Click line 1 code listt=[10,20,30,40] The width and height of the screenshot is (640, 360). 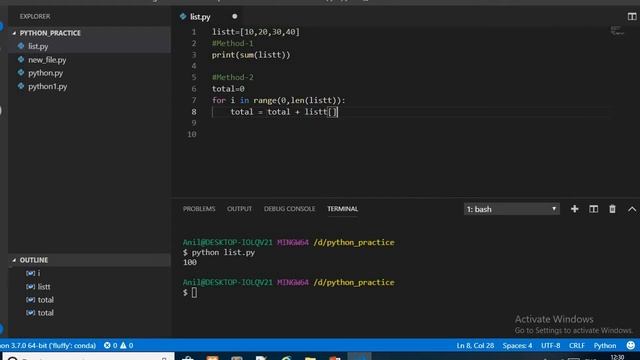click(x=256, y=32)
